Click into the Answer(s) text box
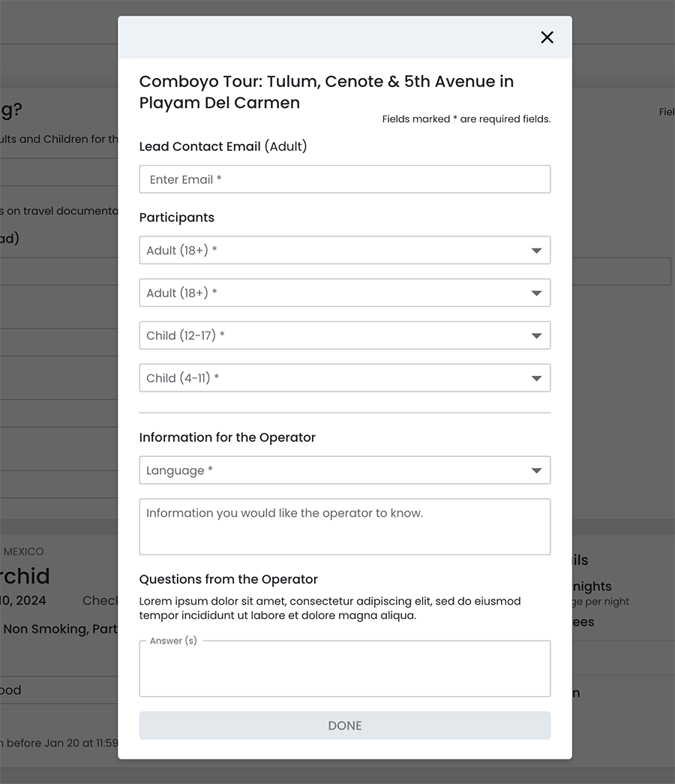Screen dimensions: 675x784 click(345, 670)
